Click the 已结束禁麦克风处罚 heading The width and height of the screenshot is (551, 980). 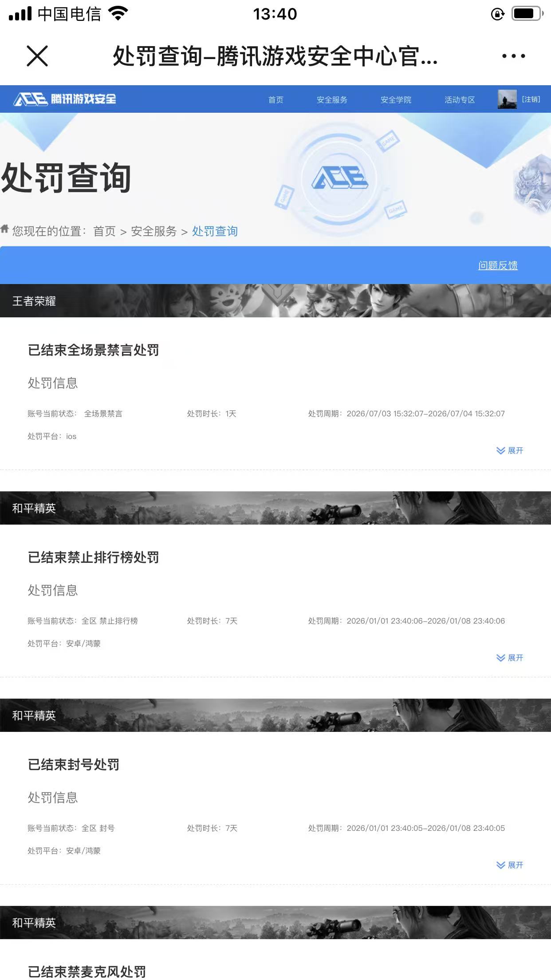point(87,972)
